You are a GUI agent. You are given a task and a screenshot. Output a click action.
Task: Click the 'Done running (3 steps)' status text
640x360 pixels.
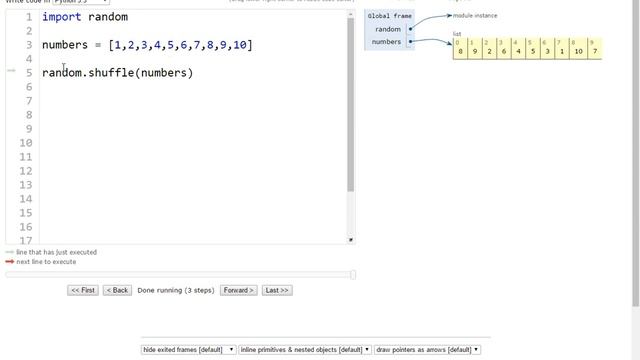tap(176, 290)
